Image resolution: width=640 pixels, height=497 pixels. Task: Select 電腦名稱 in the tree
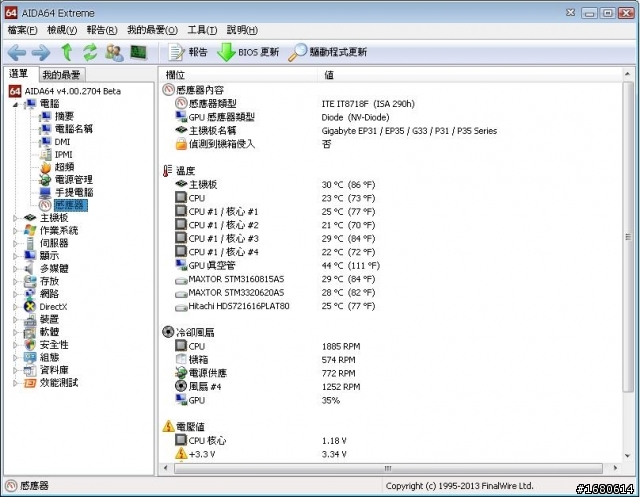point(73,129)
